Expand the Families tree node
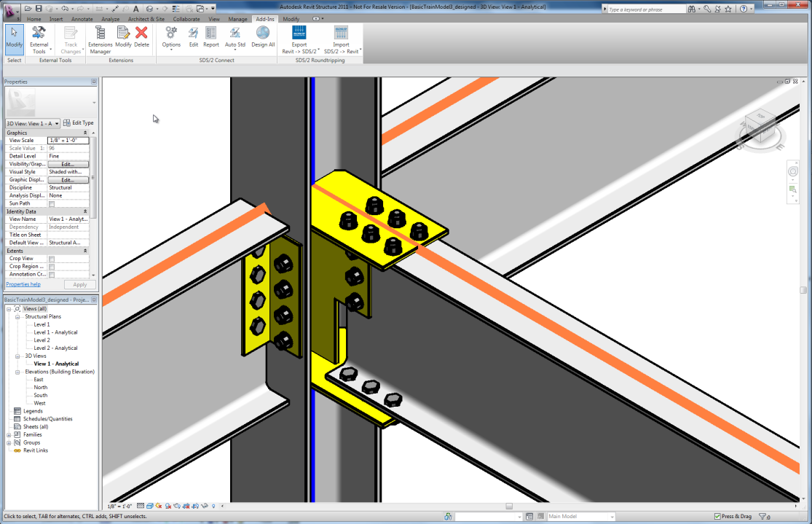Viewport: 812px width, 524px height. pyautogui.click(x=9, y=434)
